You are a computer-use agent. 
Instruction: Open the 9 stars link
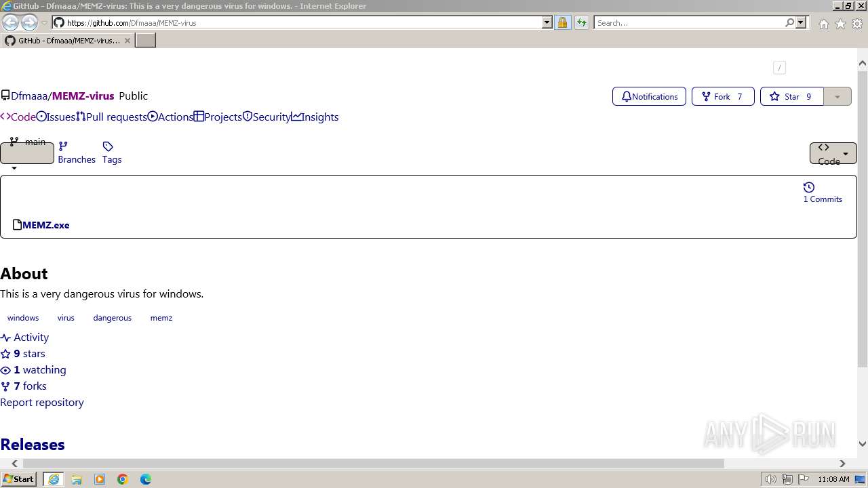(23, 354)
